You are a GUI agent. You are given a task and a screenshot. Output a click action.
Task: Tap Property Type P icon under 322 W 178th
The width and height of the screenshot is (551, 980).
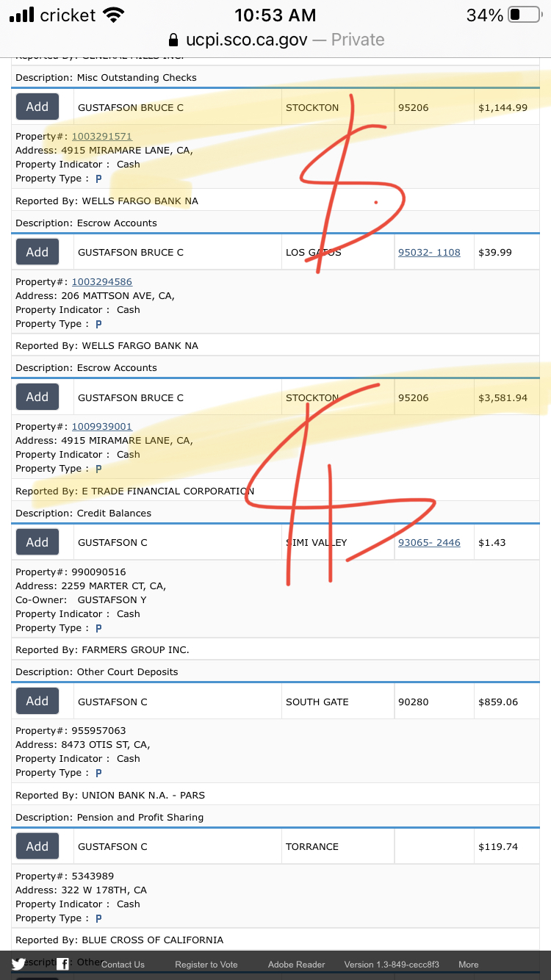point(98,918)
